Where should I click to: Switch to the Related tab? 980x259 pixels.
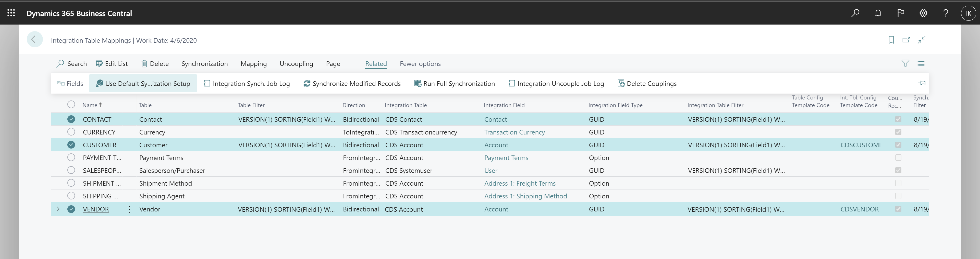(376, 63)
